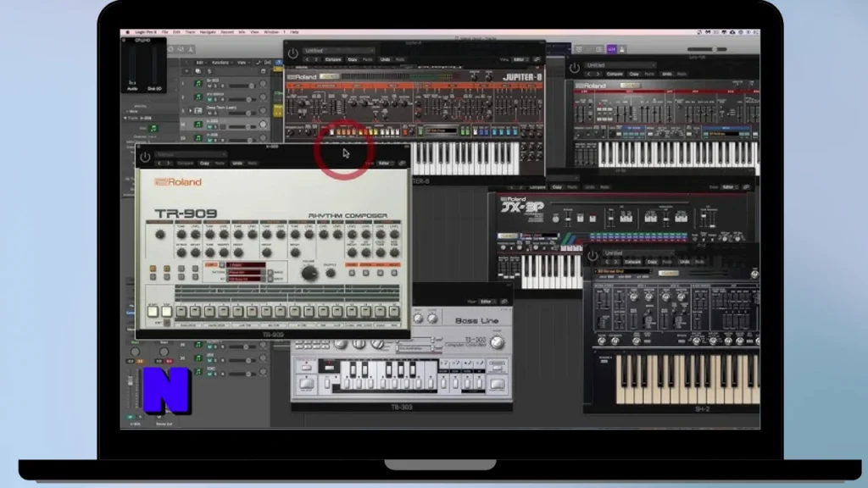Open the File menu
The height and width of the screenshot is (488, 868).
click(x=165, y=32)
